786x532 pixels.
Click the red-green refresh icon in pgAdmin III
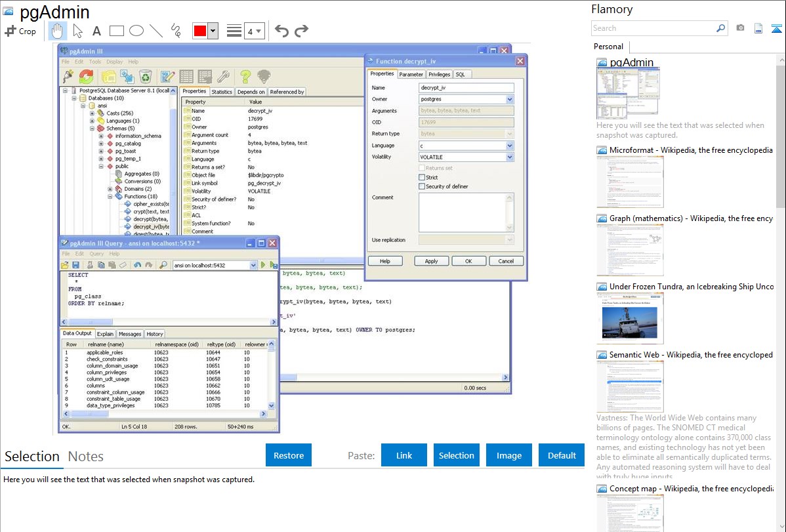pyautogui.click(x=86, y=76)
